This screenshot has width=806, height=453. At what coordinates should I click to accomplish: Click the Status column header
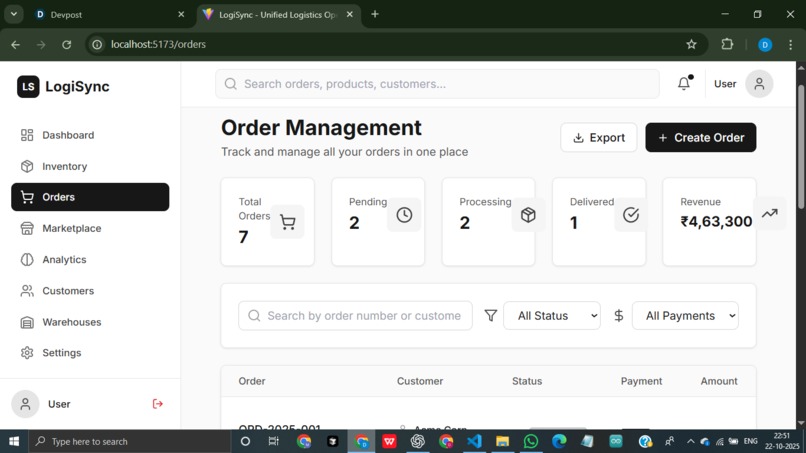tap(527, 381)
